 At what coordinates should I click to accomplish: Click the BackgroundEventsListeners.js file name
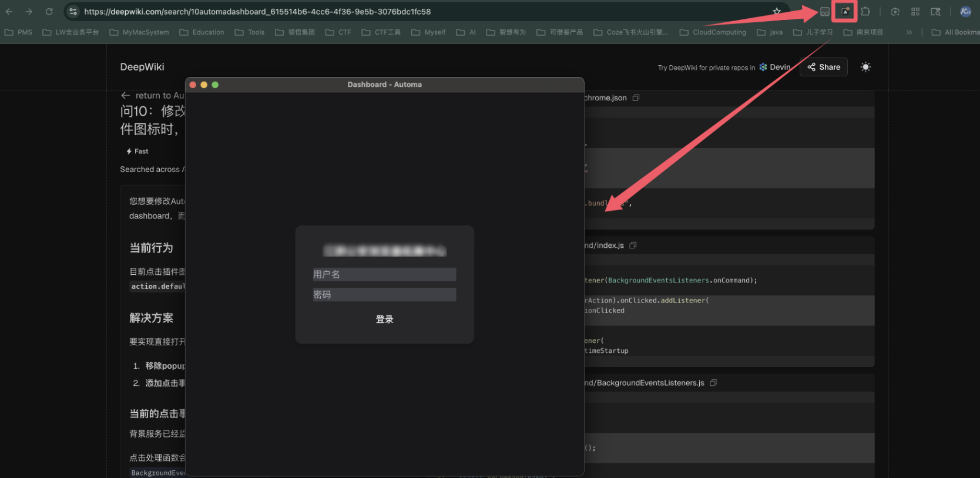pyautogui.click(x=645, y=383)
